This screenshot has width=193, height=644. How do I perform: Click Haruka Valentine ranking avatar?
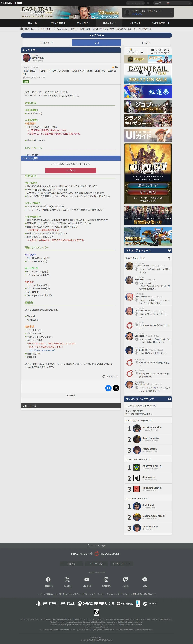tap(137, 428)
